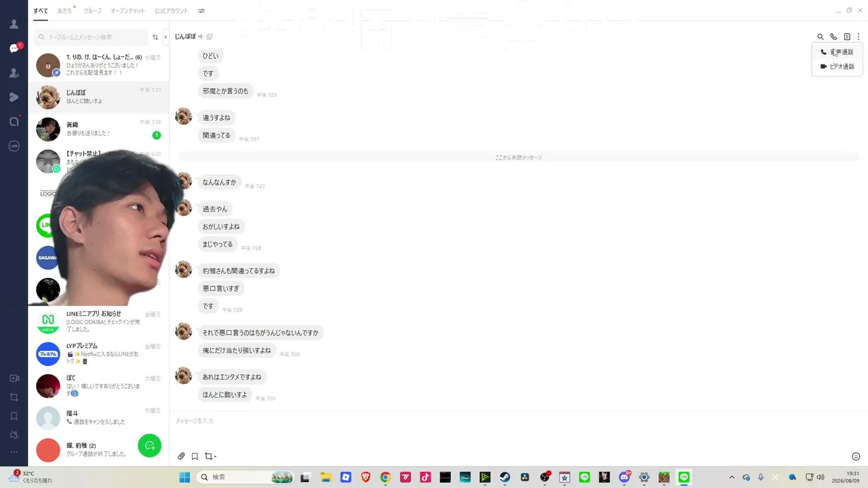This screenshot has width=868, height=488.
Task: Toggle notifications mute bell in sidebar
Action: tap(14, 434)
